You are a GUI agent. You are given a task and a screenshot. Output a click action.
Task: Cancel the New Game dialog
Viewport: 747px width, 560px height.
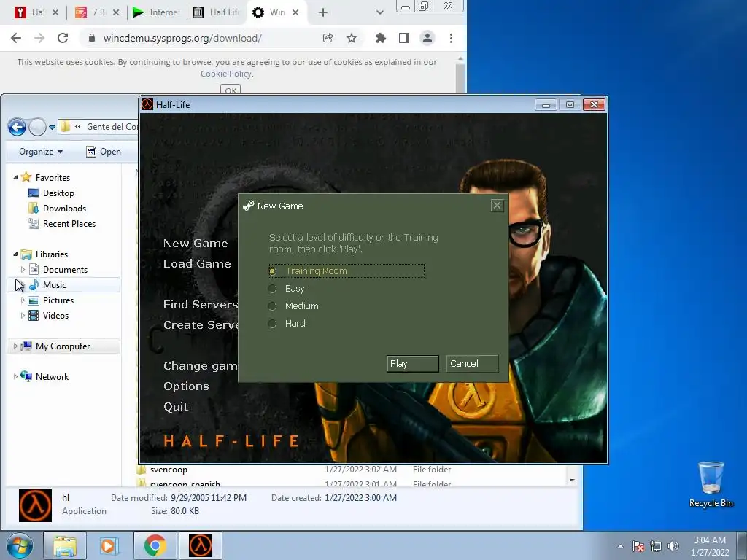[472, 364]
